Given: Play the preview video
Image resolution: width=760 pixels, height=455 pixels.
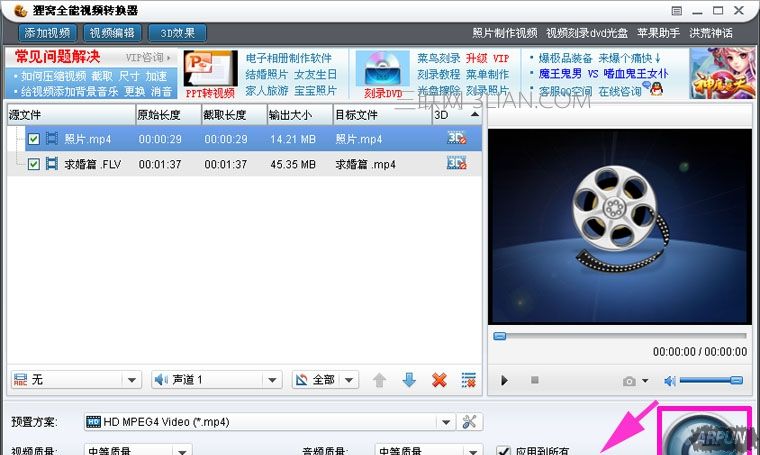Looking at the screenshot, I should pos(505,380).
